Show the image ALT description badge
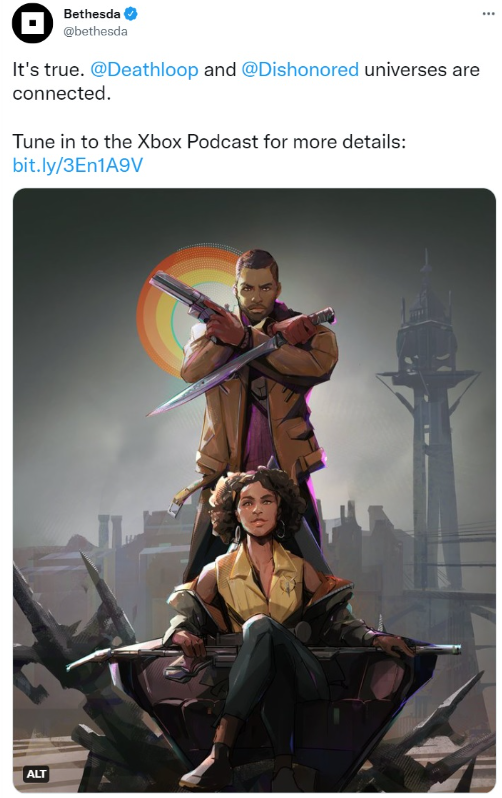502x798 pixels. point(37,774)
